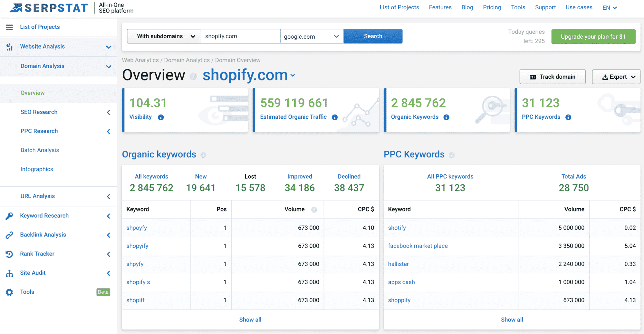The width and height of the screenshot is (644, 334).
Task: Click the Upgrade your plan for $1 button
Action: point(593,37)
